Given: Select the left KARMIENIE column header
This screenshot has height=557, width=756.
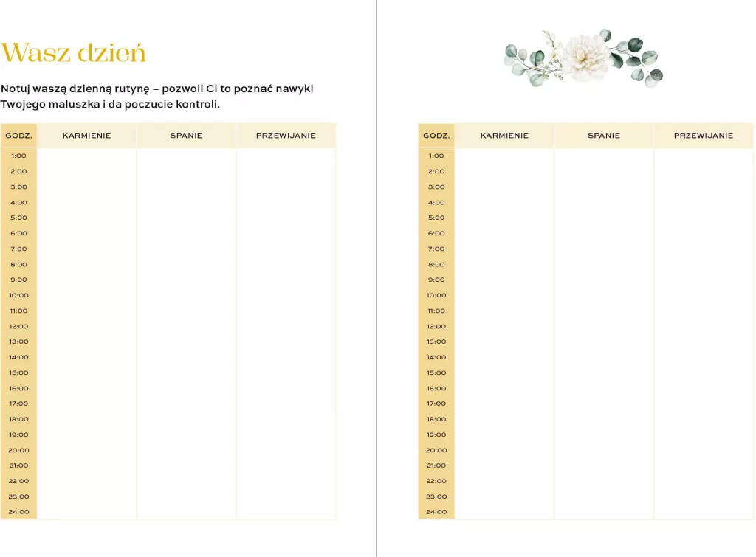Looking at the screenshot, I should coord(87,136).
